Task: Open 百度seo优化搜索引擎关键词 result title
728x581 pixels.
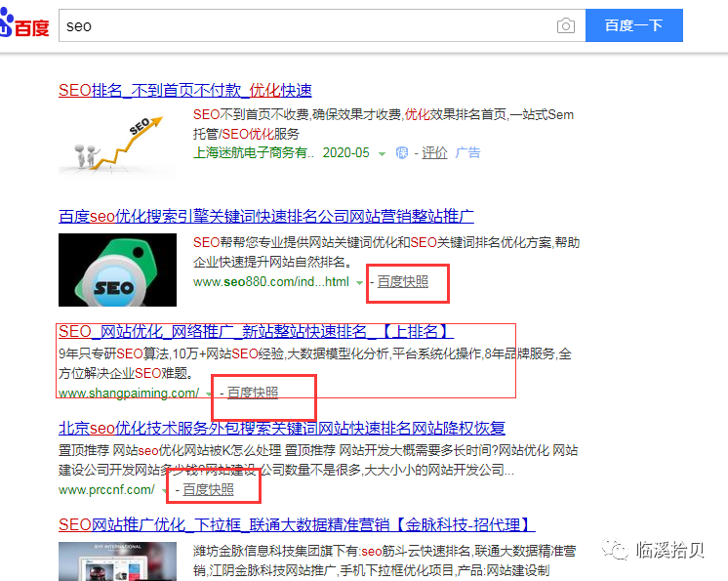Action: click(266, 216)
